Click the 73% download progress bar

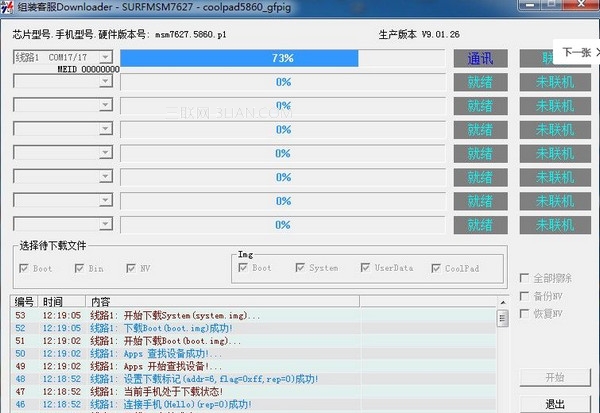[x=283, y=58]
